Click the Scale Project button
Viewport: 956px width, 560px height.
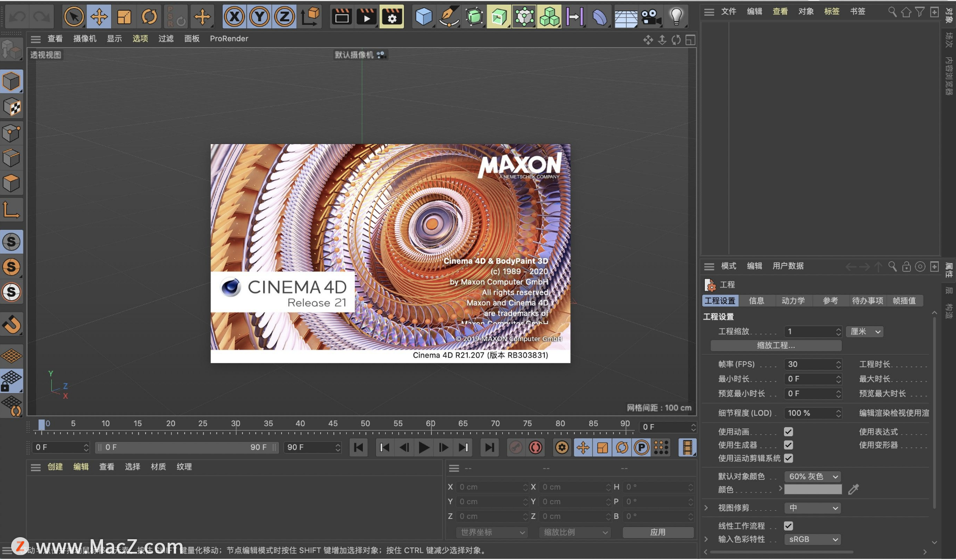pyautogui.click(x=776, y=345)
